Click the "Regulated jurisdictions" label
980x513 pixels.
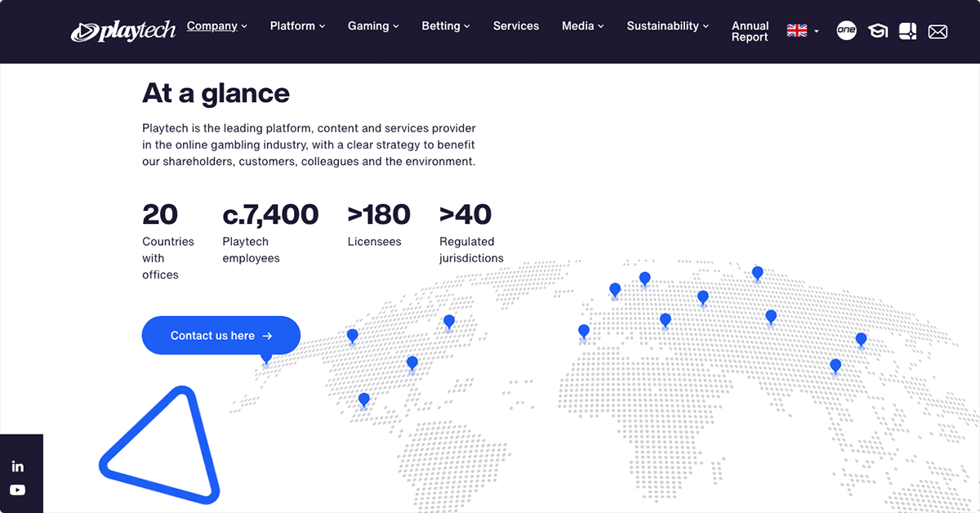point(471,250)
